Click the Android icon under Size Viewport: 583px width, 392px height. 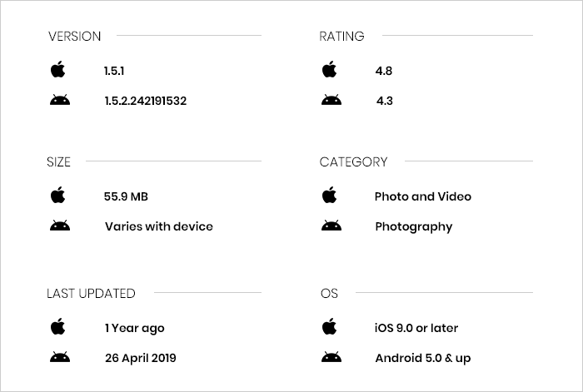tap(60, 226)
